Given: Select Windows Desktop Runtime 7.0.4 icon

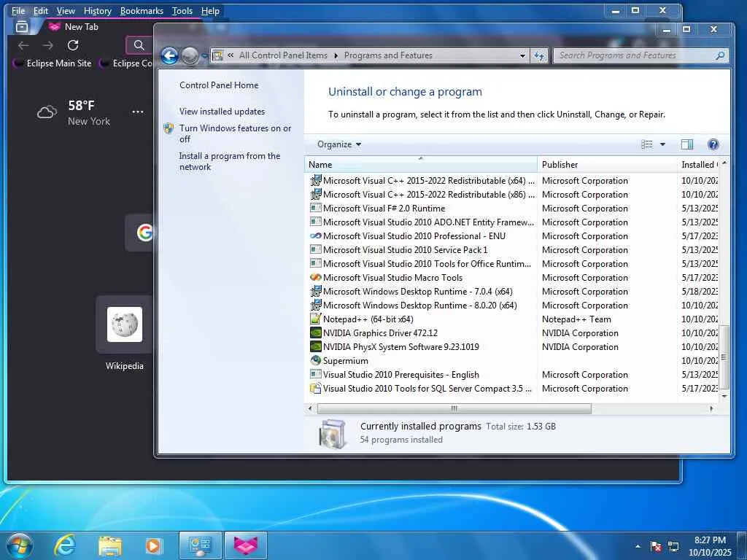Looking at the screenshot, I should [315, 291].
